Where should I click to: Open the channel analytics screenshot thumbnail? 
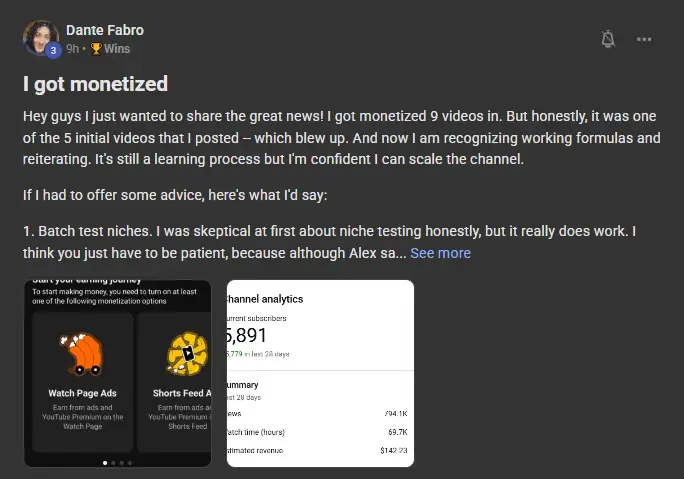pyautogui.click(x=320, y=373)
